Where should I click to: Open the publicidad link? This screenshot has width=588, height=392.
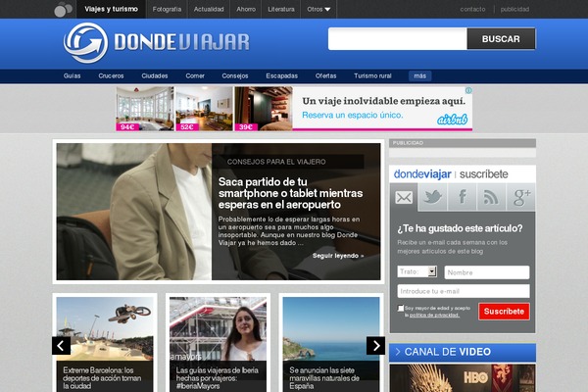click(x=514, y=10)
